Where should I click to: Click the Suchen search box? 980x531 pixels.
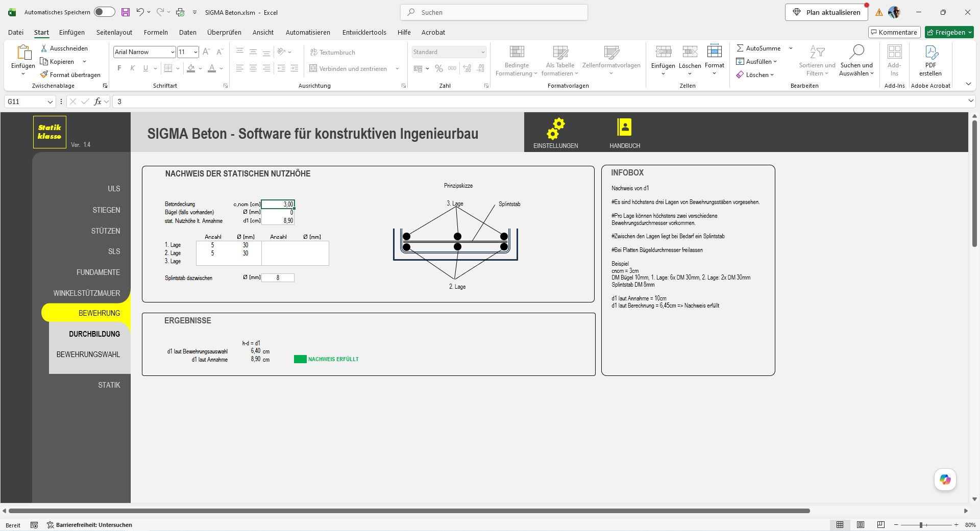494,12
